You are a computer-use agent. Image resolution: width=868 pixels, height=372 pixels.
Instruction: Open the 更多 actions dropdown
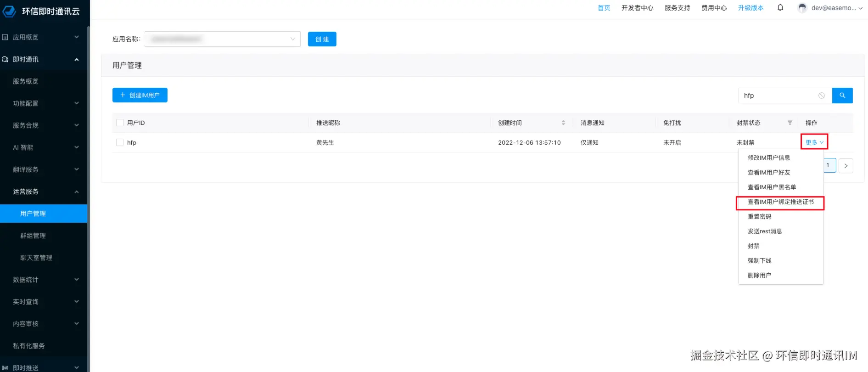(x=814, y=142)
